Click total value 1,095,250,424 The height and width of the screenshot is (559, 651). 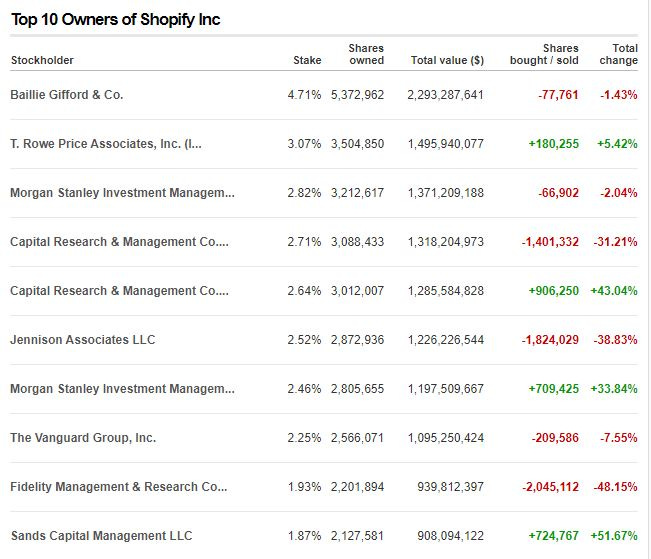(445, 438)
